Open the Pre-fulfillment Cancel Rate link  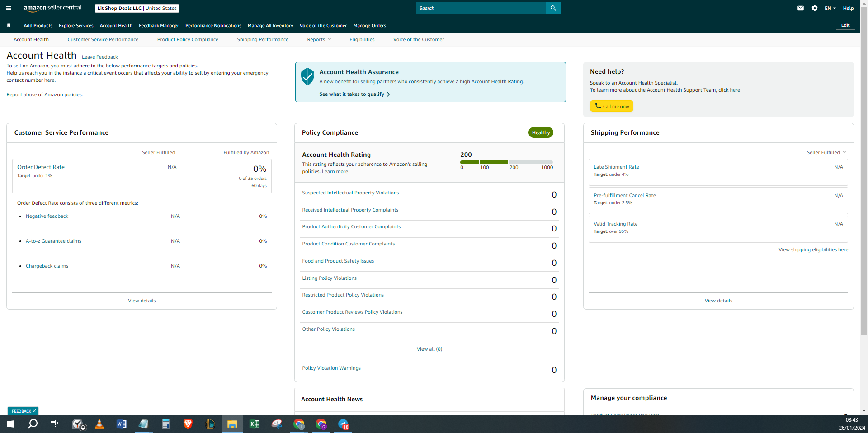pos(625,195)
